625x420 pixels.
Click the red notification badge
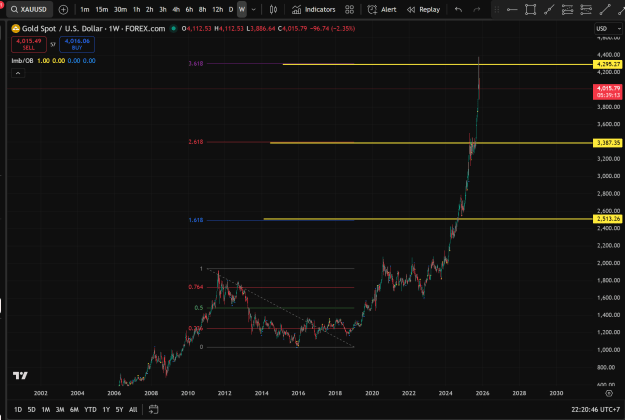click(2, 4)
